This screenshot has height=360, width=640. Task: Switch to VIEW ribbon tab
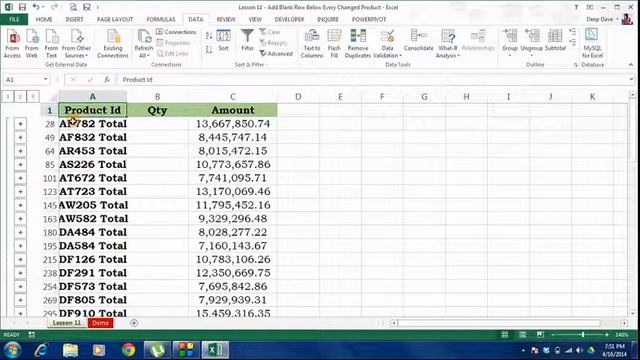[x=255, y=19]
